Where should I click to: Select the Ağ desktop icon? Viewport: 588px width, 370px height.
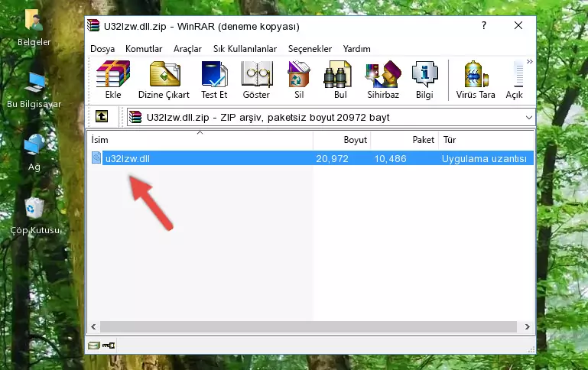click(34, 153)
